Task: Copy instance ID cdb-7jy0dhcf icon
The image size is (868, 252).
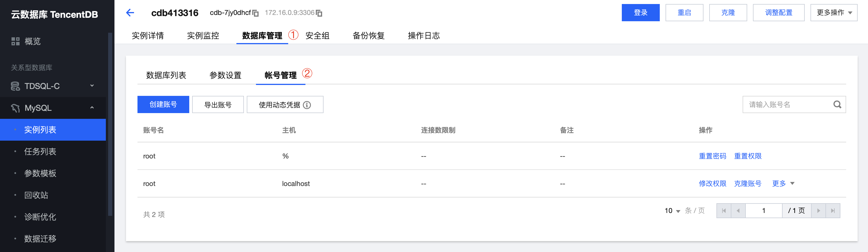Action: click(x=256, y=13)
